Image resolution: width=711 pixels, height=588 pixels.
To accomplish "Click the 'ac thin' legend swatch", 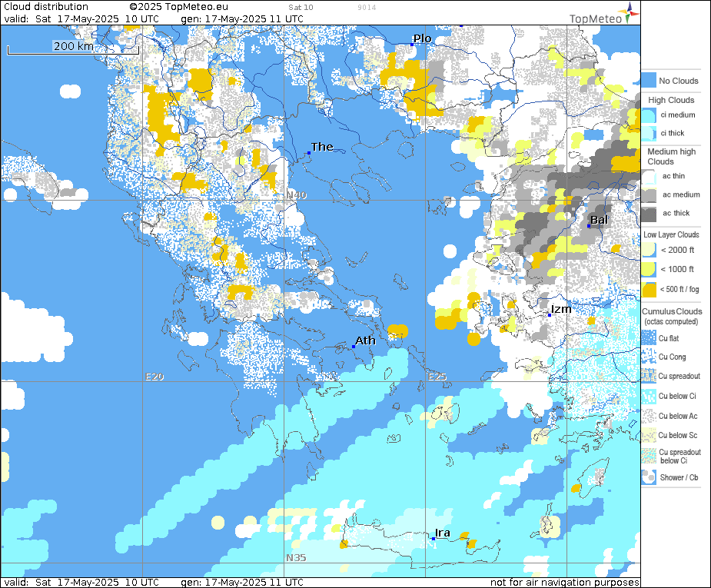I will 649,176.
